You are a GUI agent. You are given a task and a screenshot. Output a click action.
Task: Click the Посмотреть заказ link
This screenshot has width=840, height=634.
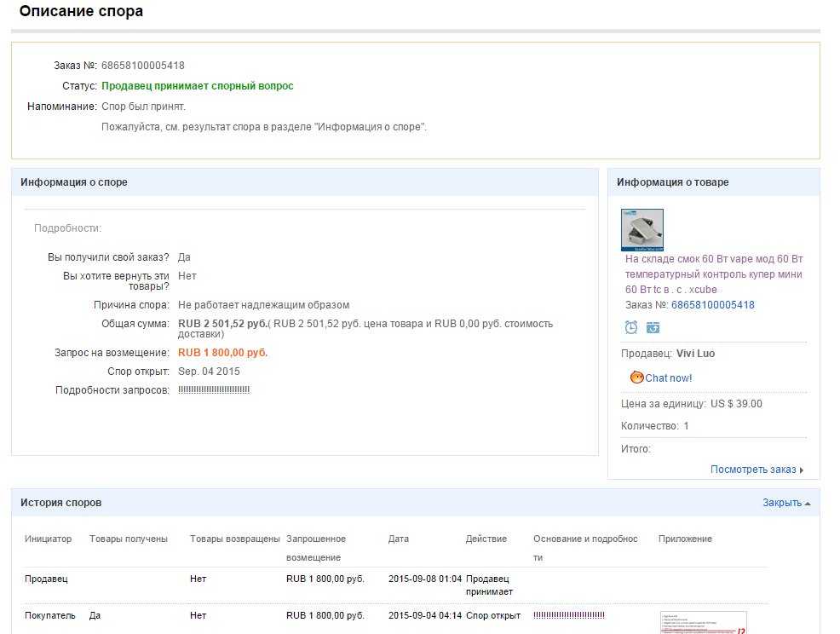(753, 470)
